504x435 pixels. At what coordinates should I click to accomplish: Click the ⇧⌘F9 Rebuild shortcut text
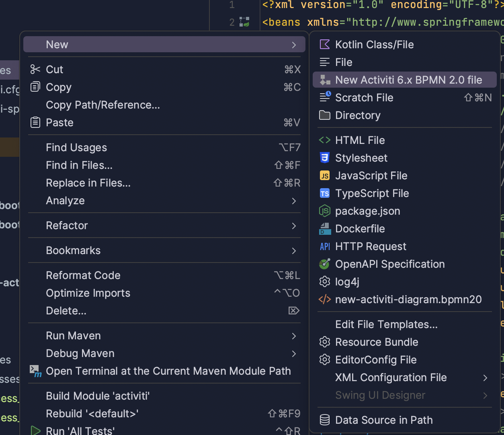(284, 414)
